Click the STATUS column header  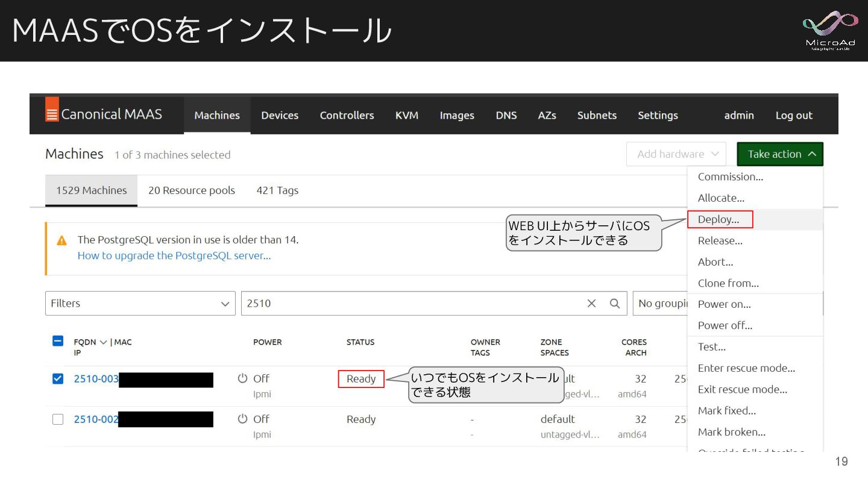[x=360, y=342]
